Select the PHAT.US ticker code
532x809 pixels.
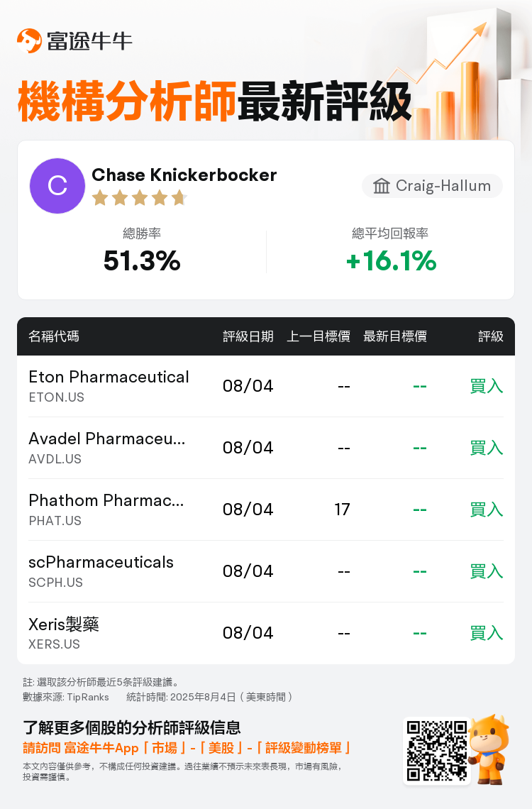coord(55,521)
